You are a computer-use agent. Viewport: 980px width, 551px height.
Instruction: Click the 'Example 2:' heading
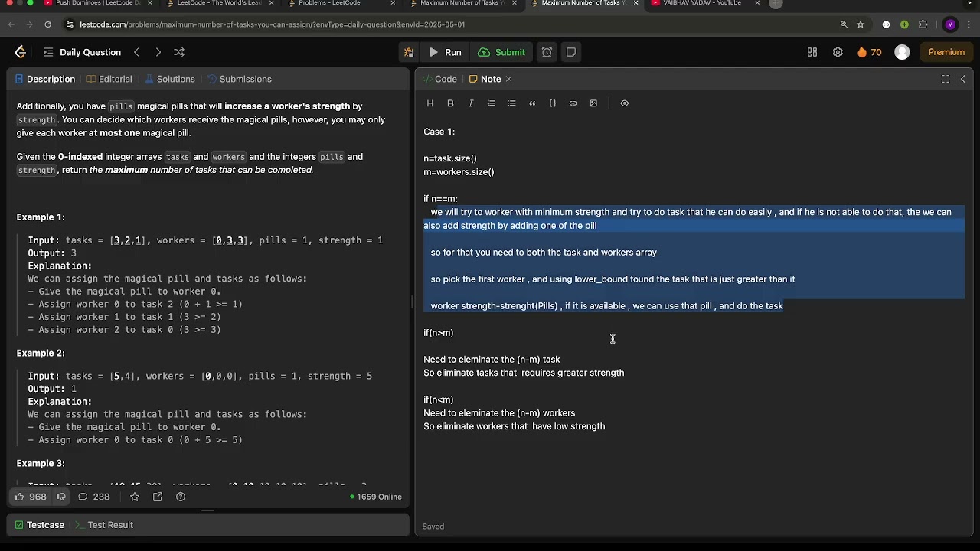41,354
